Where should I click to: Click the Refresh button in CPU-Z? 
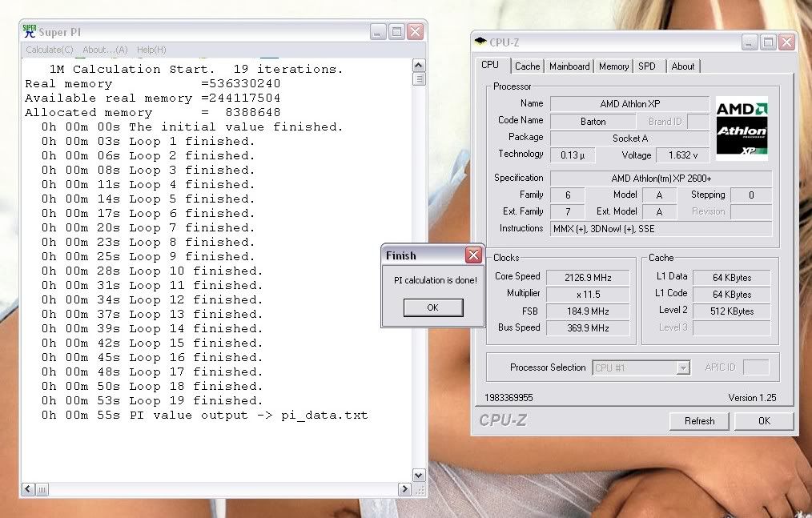699,421
